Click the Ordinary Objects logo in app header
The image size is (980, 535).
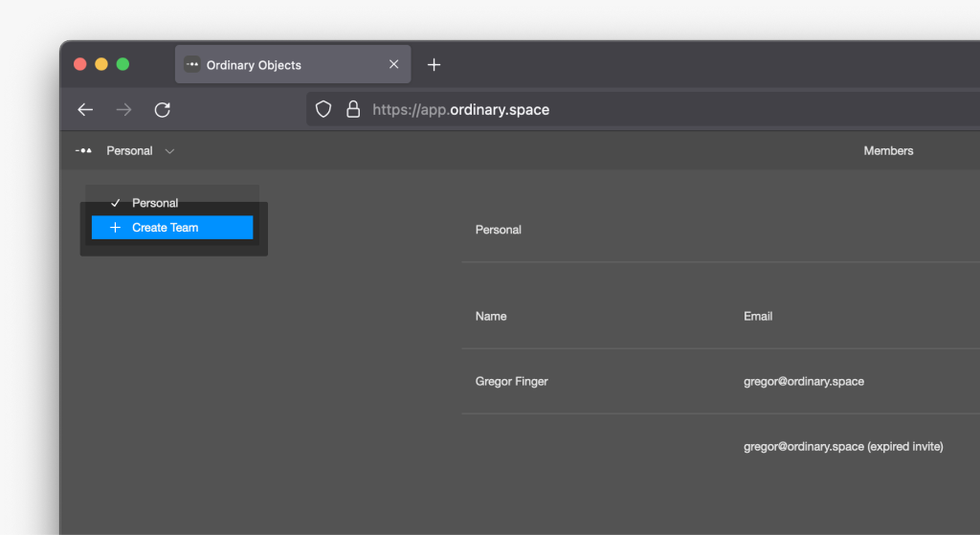coord(84,150)
